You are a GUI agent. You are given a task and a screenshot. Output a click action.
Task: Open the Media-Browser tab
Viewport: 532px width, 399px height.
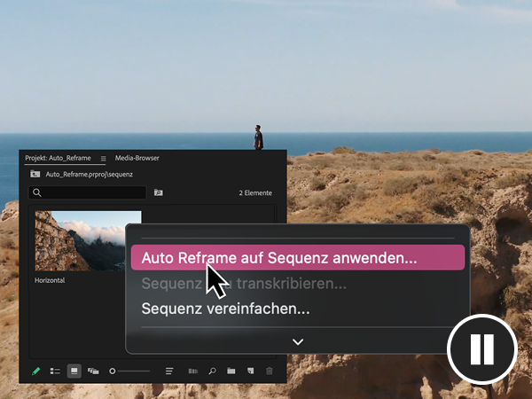tap(137, 158)
